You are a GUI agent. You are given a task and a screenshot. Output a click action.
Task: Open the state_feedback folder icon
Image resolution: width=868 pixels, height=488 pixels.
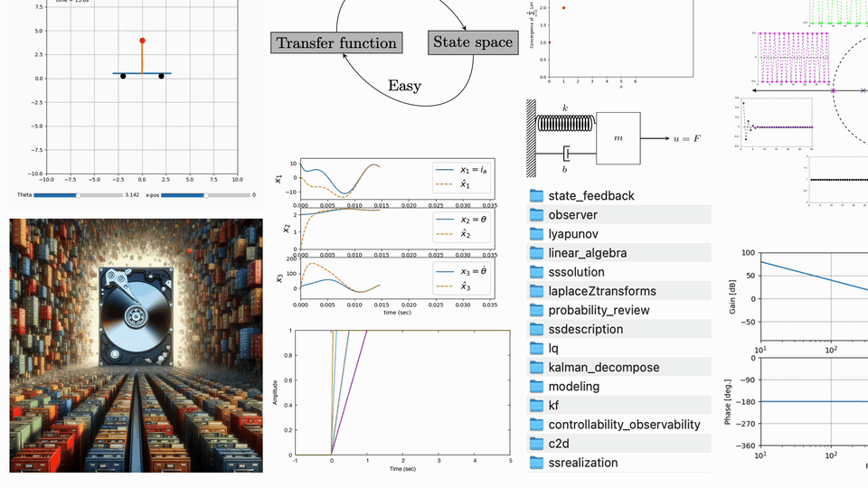pos(536,195)
